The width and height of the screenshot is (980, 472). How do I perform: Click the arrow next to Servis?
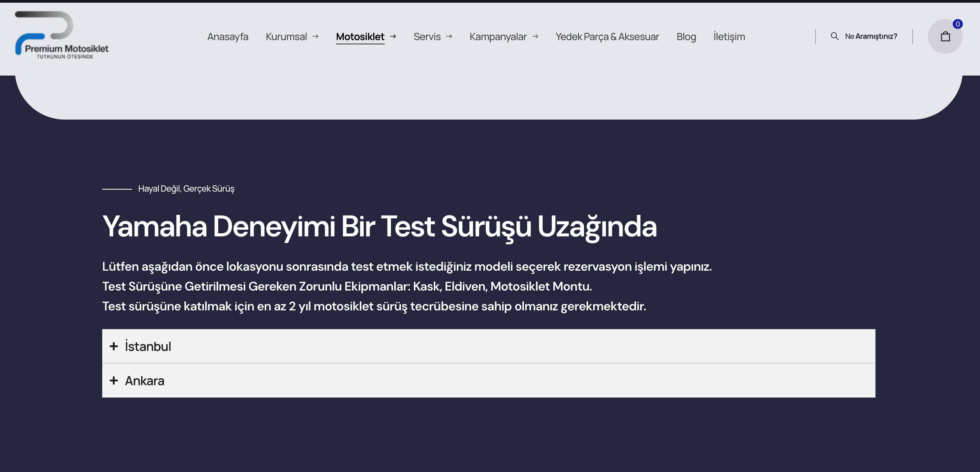click(449, 37)
